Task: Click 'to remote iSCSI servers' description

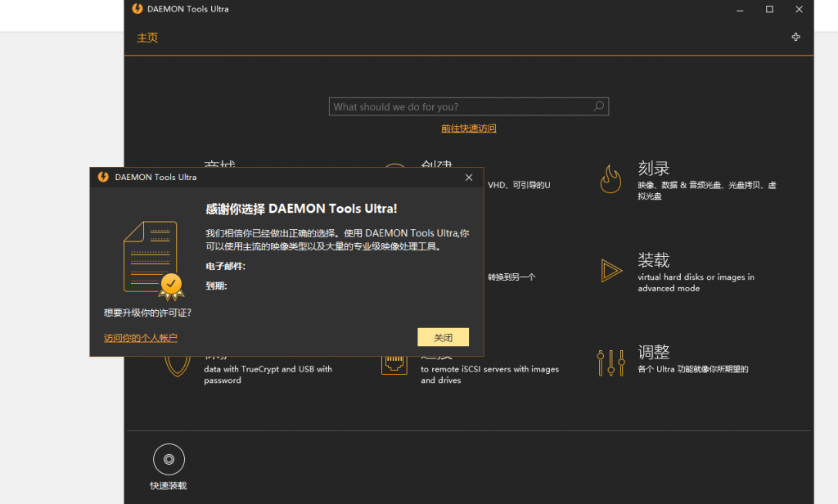Action: [x=489, y=375]
